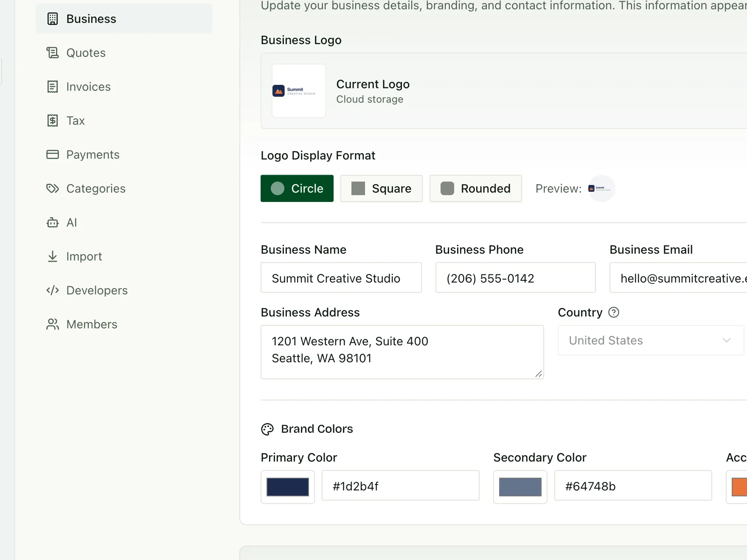This screenshot has height=560, width=747.
Task: Select Square logo display format
Action: pyautogui.click(x=382, y=188)
